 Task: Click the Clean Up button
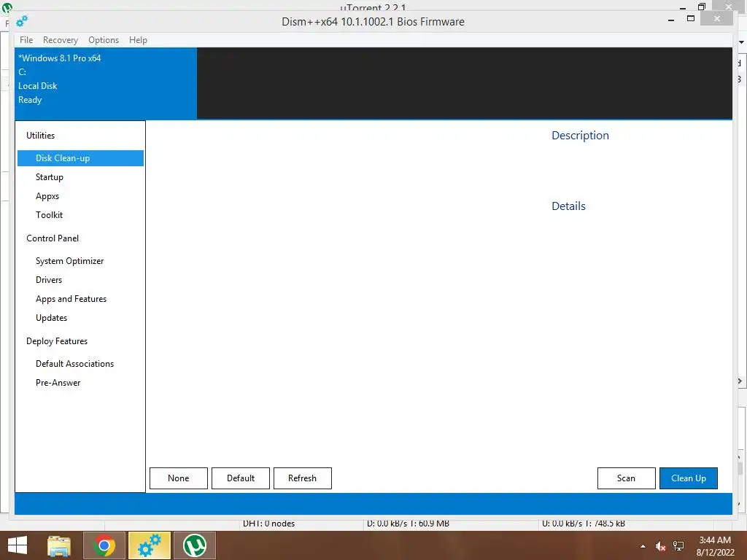(x=689, y=478)
